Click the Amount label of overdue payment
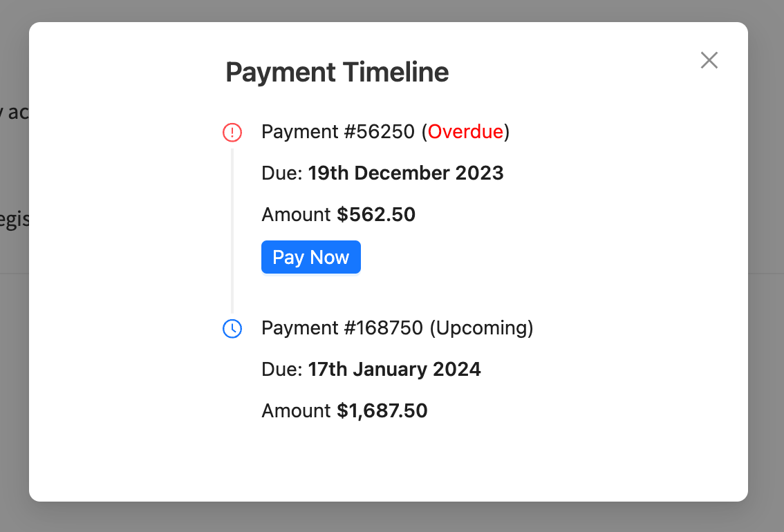The height and width of the screenshot is (532, 784). point(296,214)
